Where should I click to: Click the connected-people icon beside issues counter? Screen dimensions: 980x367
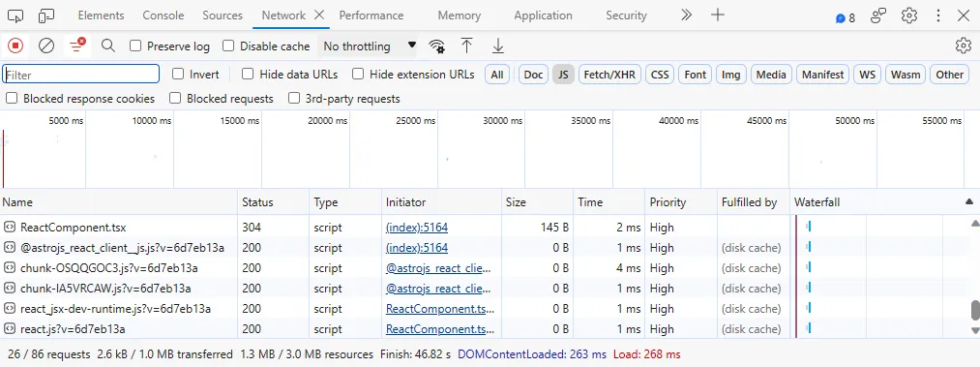click(x=878, y=15)
